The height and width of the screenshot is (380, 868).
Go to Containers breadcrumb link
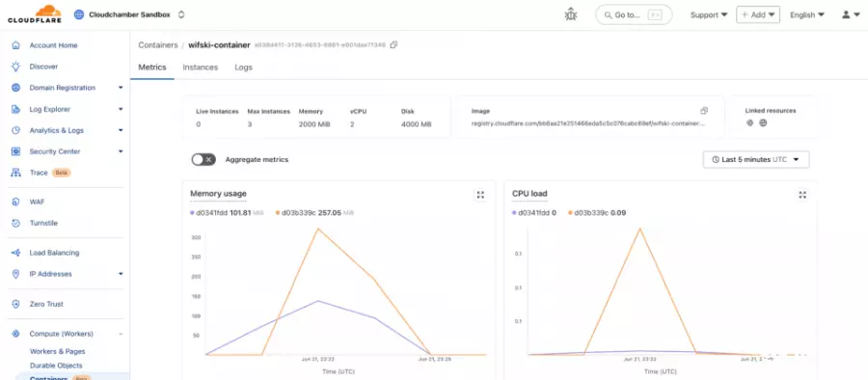158,45
